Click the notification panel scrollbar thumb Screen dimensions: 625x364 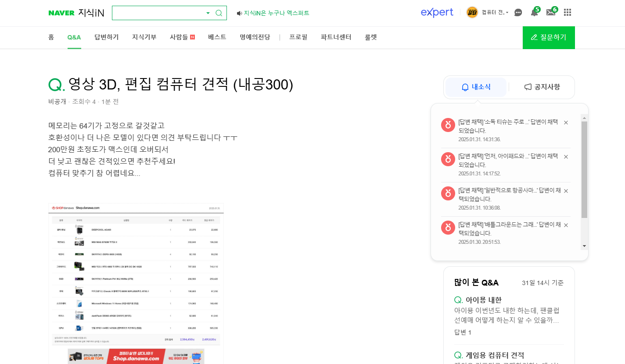pyautogui.click(x=584, y=170)
